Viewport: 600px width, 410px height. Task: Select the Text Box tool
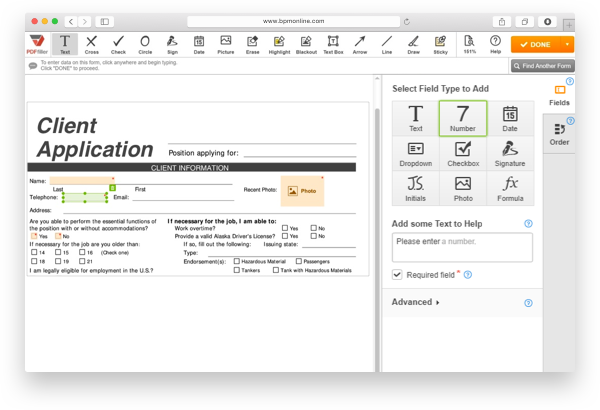coord(333,44)
